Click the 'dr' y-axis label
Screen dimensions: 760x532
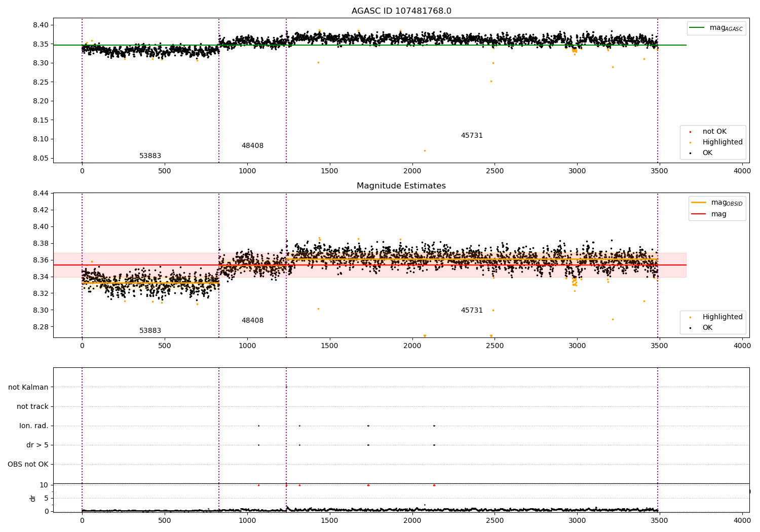click(33, 498)
